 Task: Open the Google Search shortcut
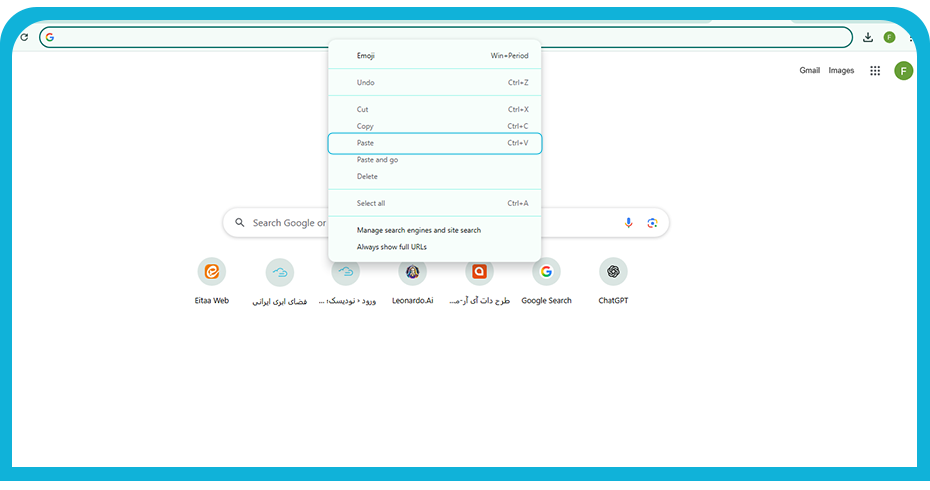pos(546,272)
